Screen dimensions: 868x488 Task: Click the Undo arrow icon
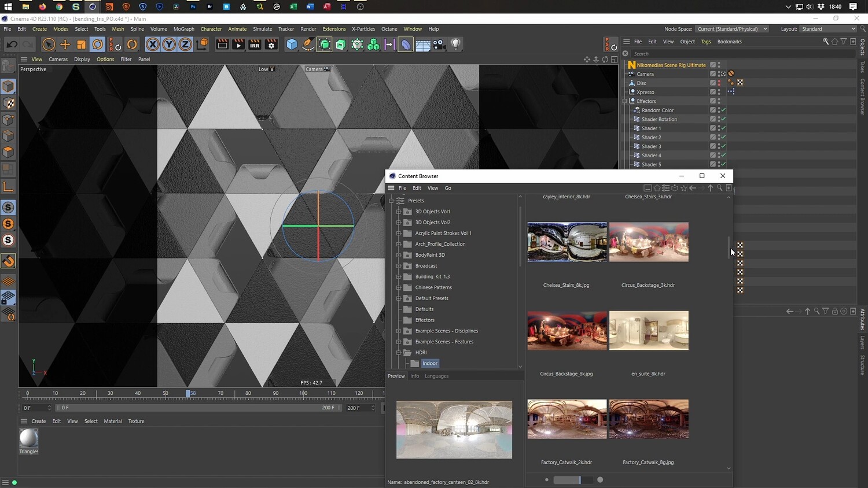coord(12,45)
